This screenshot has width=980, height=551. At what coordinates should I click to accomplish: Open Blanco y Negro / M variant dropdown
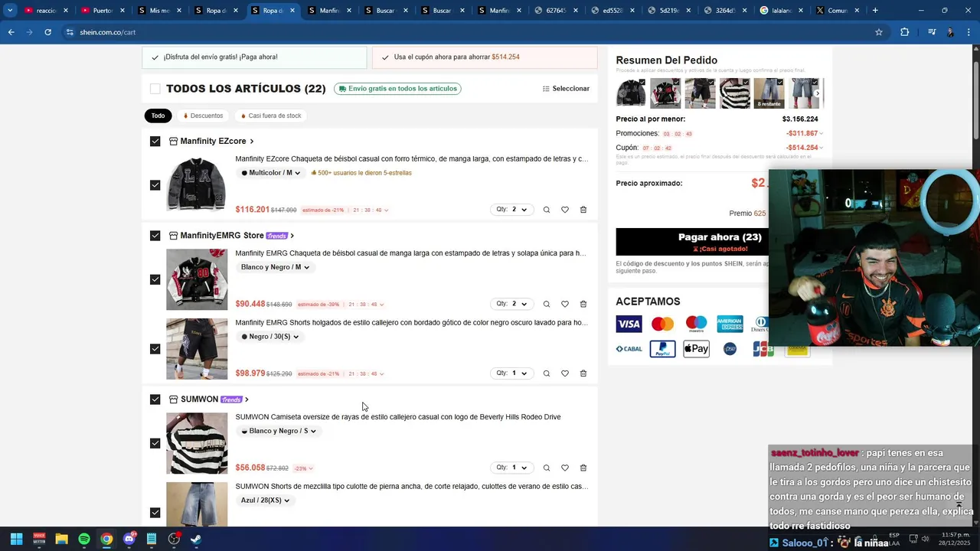[274, 267]
